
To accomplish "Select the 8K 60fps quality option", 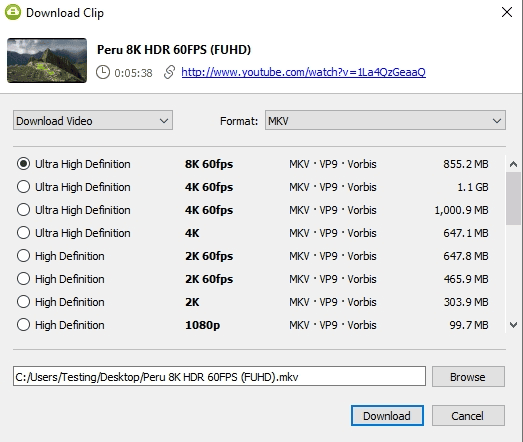I will coord(23,164).
